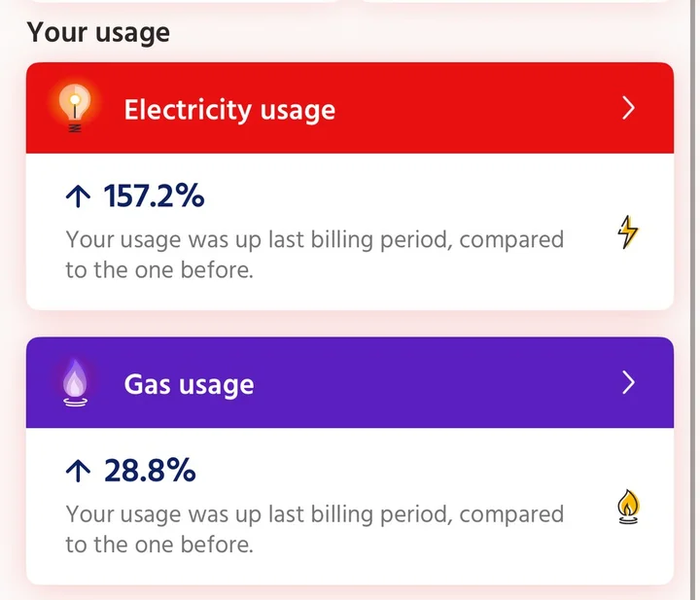Open the Electricity usage title label
Image resolution: width=700 pixels, height=600 pixels.
click(x=229, y=109)
